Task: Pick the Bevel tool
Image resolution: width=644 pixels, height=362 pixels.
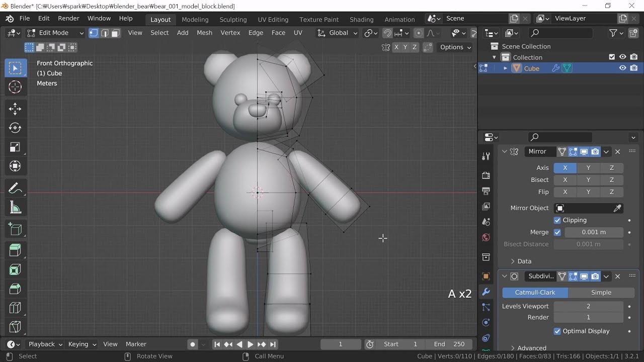Action: tap(15, 289)
